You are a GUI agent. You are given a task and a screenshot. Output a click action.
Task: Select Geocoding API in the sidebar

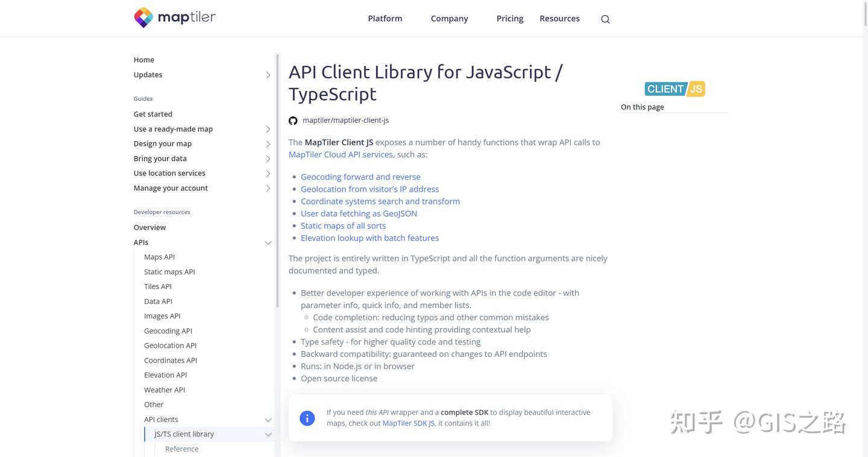[168, 331]
